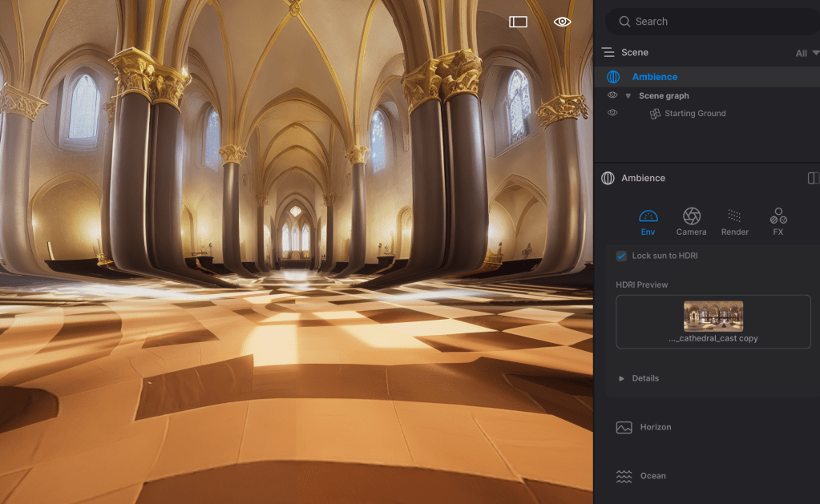The width and height of the screenshot is (820, 504).
Task: Switch to the FX tab
Action: 778,221
